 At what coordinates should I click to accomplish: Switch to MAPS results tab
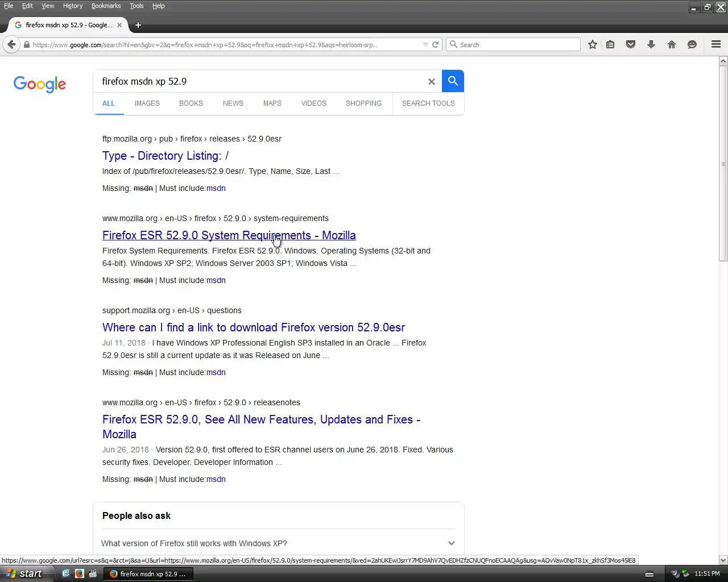click(x=272, y=103)
